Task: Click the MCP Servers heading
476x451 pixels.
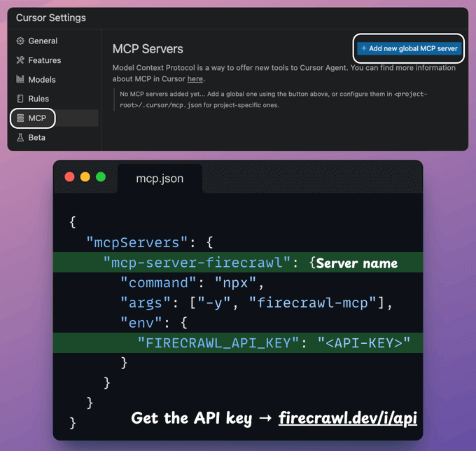Action: pos(148,49)
